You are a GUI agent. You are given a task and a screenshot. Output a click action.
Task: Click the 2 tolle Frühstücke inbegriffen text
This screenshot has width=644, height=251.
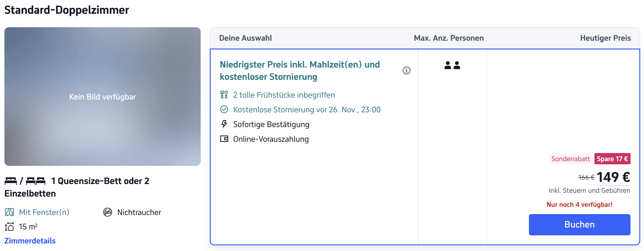click(x=284, y=95)
